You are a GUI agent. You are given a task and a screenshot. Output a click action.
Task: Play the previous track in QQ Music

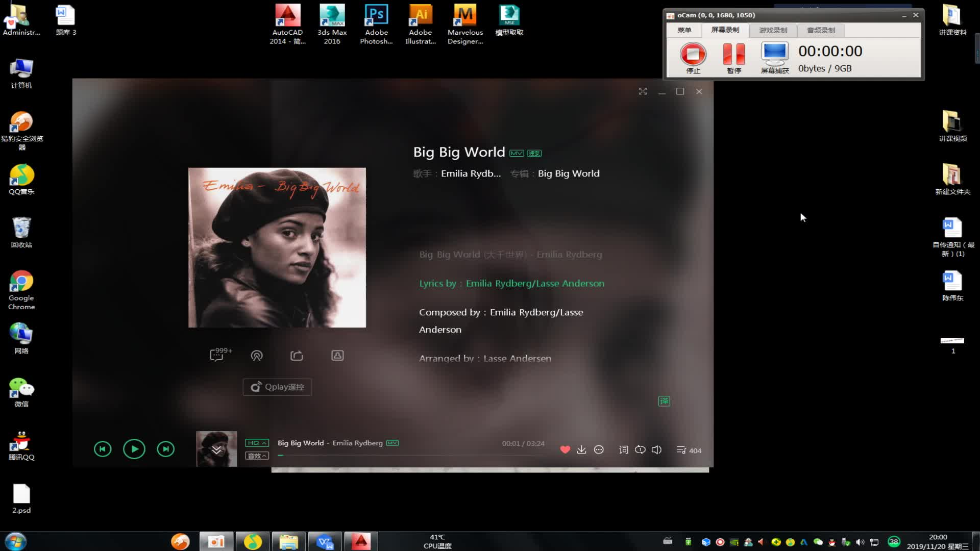point(103,449)
